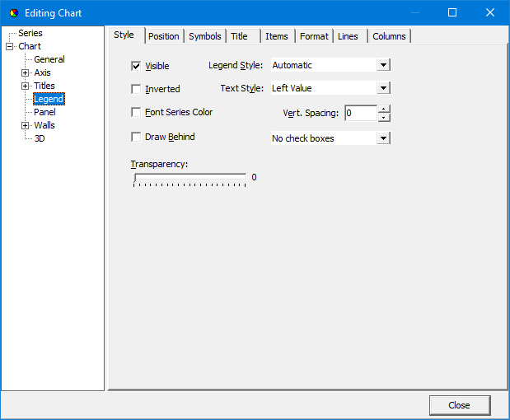Go to the Columns tab

point(389,36)
